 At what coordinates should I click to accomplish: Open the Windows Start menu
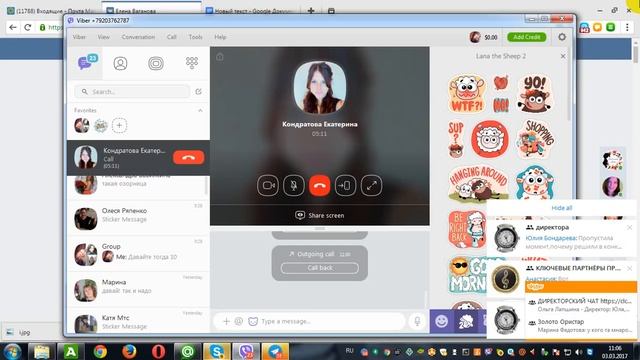click(12, 351)
